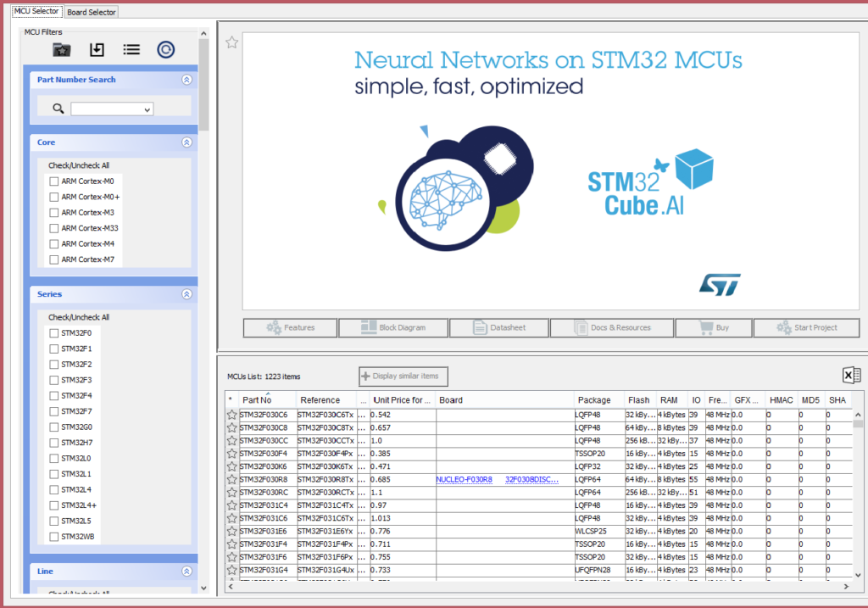Enable the STM32H7 series filter

[53, 443]
